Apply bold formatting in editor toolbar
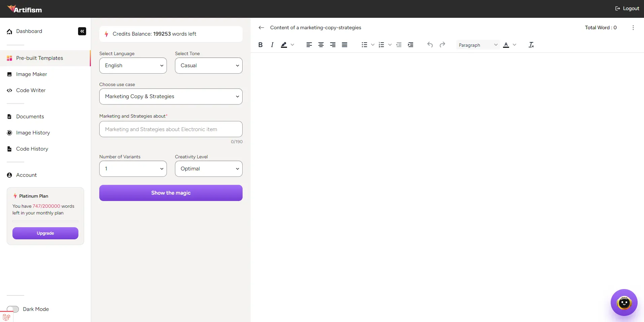This screenshot has width=644, height=322. pos(260,45)
